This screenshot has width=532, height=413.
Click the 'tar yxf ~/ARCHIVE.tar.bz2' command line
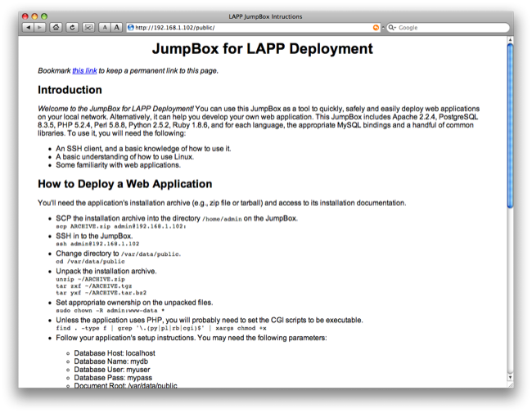[x=101, y=293]
